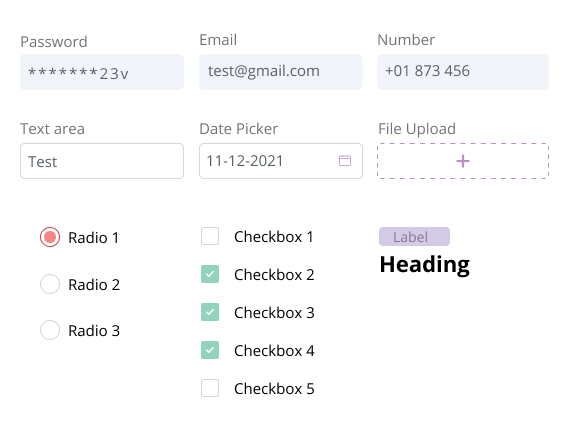Image resolution: width=569 pixels, height=426 pixels.
Task: Open the Date Picker field showing 11-12-2021
Action: (x=281, y=161)
